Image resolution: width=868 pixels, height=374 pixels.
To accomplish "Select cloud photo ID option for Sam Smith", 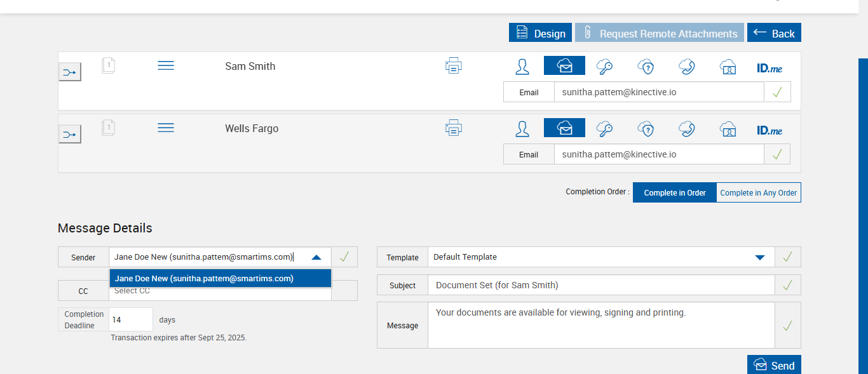I will click(728, 67).
